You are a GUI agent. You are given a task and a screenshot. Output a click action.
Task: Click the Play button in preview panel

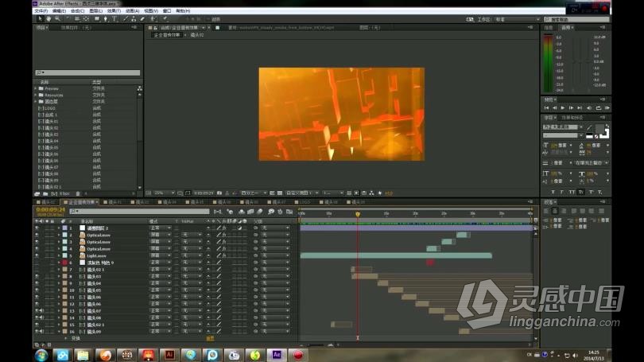tap(563, 108)
